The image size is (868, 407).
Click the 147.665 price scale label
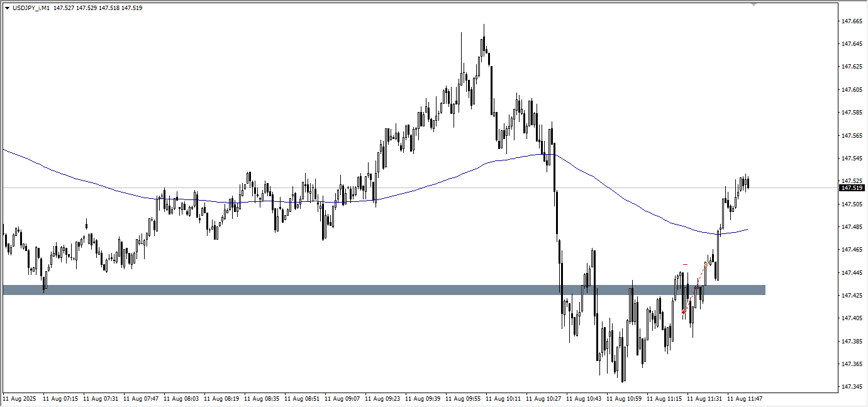click(x=852, y=21)
